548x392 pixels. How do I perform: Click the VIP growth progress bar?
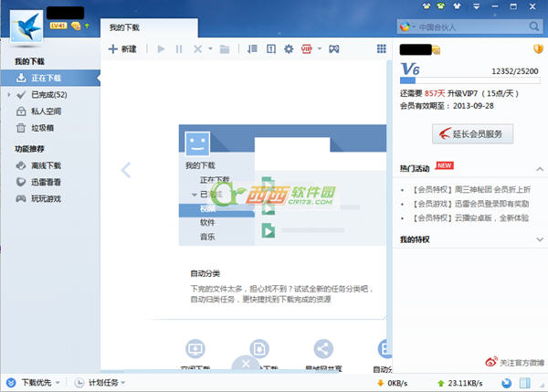tap(470, 80)
